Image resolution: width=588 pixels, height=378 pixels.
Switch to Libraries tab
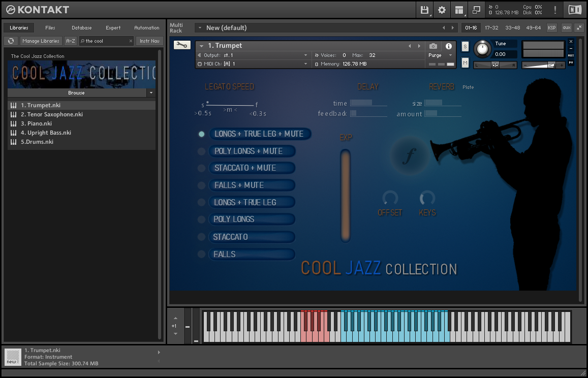coord(19,28)
